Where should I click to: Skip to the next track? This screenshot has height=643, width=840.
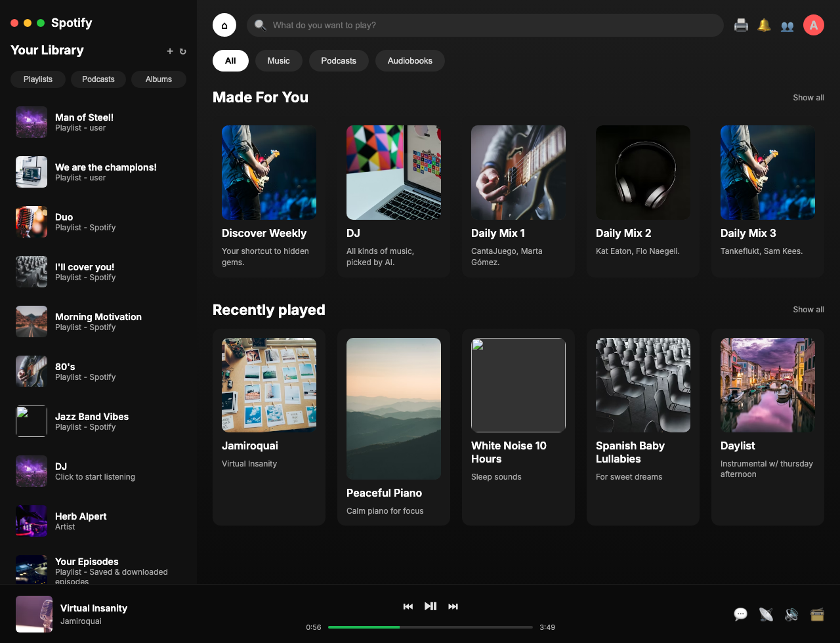coord(453,606)
